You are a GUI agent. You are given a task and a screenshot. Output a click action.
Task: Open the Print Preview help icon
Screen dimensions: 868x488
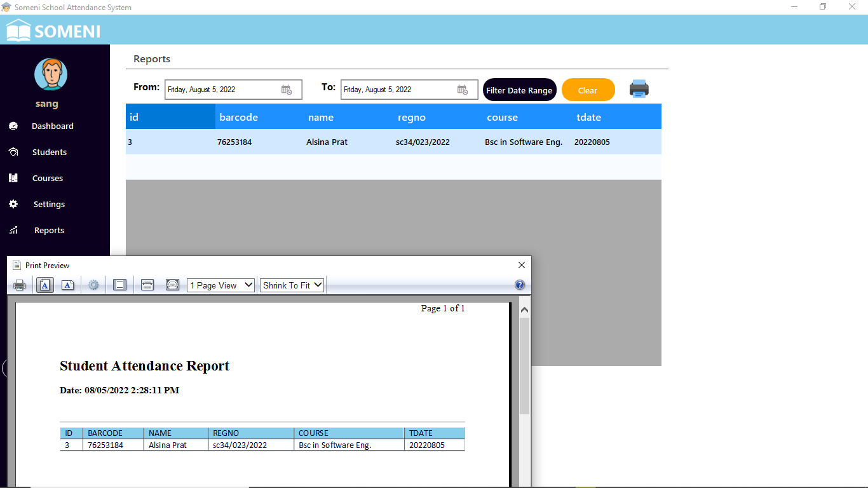[520, 285]
